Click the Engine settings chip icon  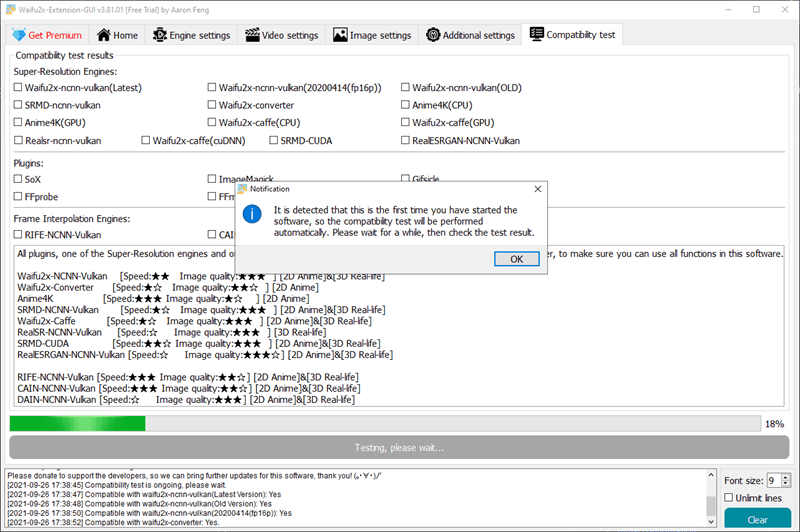tap(160, 35)
